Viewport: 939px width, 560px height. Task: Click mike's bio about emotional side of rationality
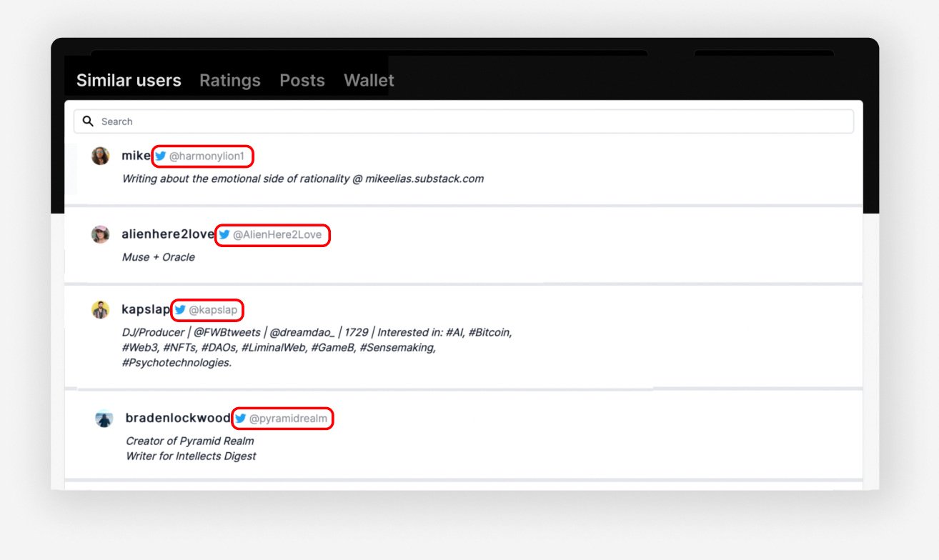click(303, 179)
